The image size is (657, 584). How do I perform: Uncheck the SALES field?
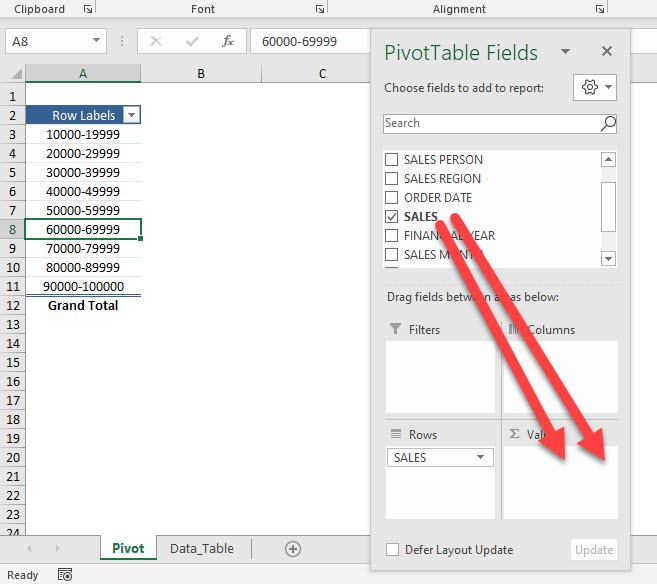pyautogui.click(x=391, y=217)
